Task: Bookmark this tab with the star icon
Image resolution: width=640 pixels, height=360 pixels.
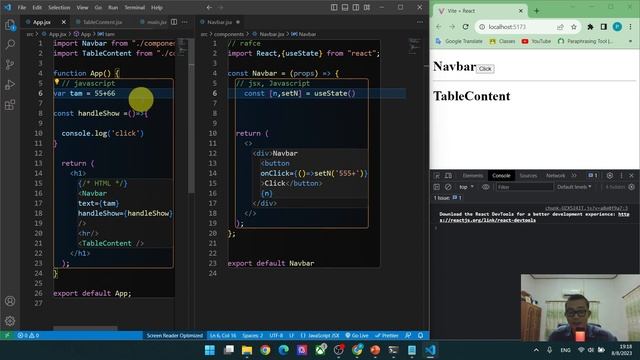Action: pyautogui.click(x=573, y=27)
